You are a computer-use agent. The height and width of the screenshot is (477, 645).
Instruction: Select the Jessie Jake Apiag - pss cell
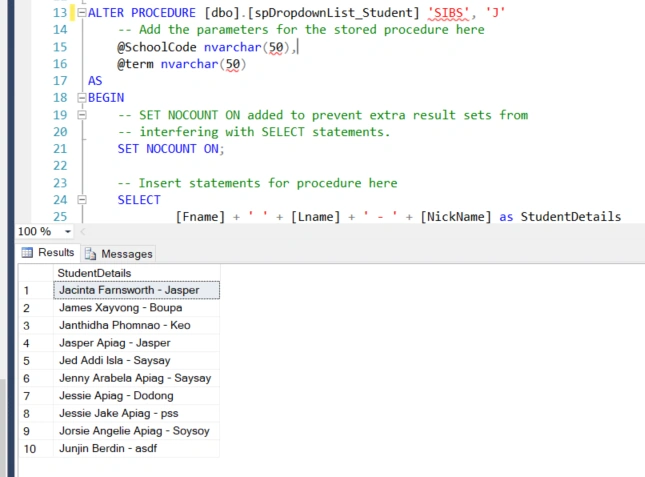click(137, 413)
